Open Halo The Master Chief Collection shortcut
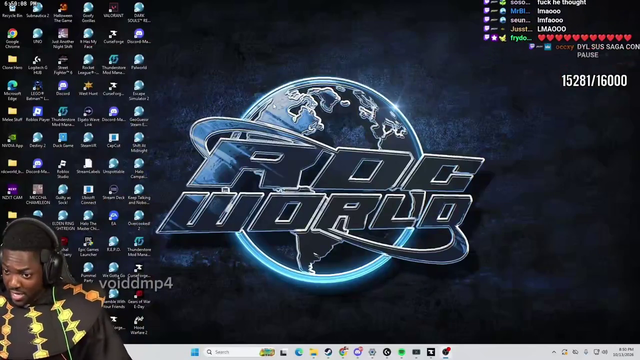The height and width of the screenshot is (360, 640). [88, 220]
